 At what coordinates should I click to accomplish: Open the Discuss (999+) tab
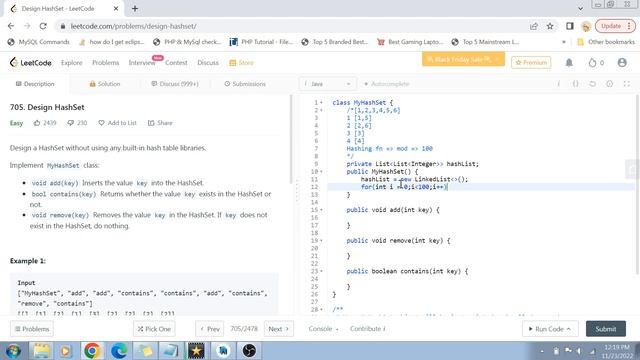coord(175,84)
